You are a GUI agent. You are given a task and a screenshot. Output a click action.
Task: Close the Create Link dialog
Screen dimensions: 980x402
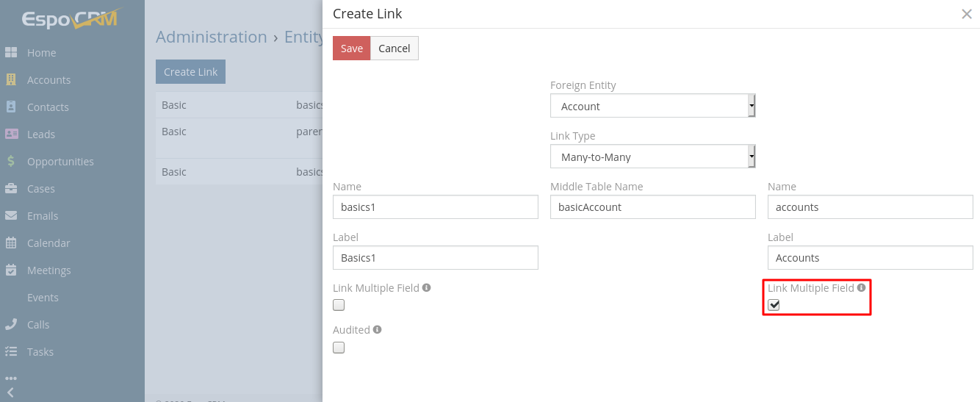pos(967,14)
